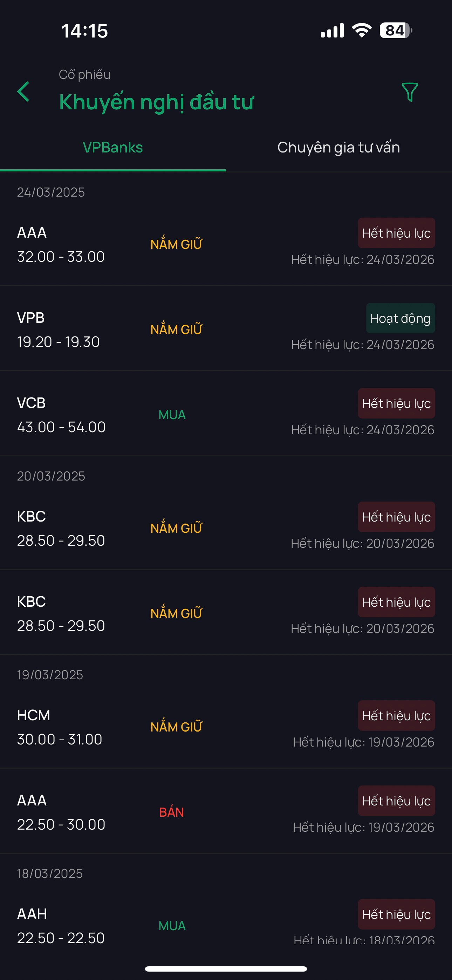Tap the clock time in status bar
Image resolution: width=452 pixels, height=980 pixels.
[x=84, y=31]
